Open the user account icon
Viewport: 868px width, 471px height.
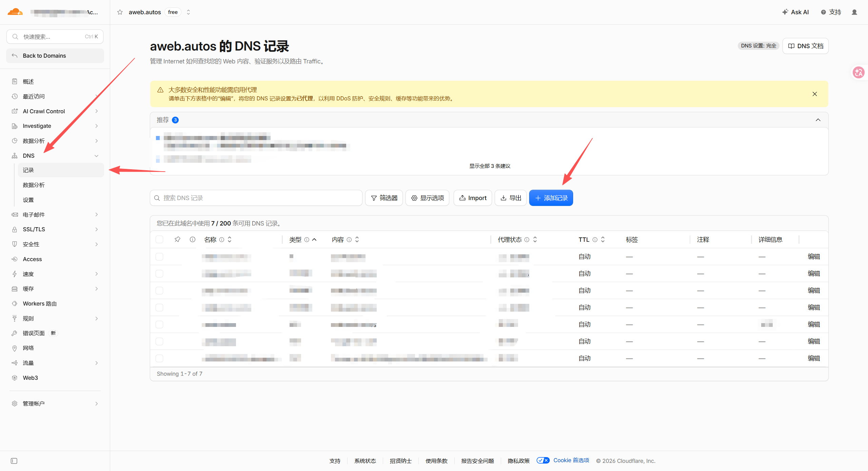(854, 12)
